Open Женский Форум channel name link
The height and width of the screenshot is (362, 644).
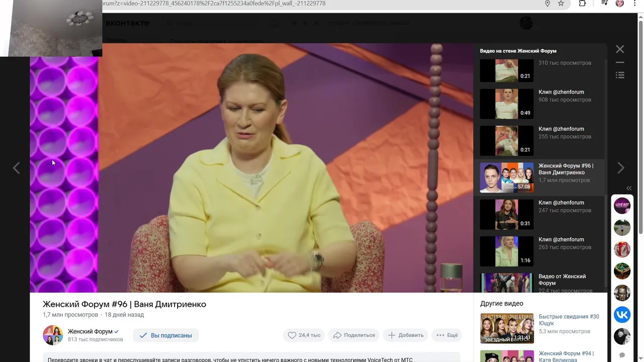click(90, 331)
